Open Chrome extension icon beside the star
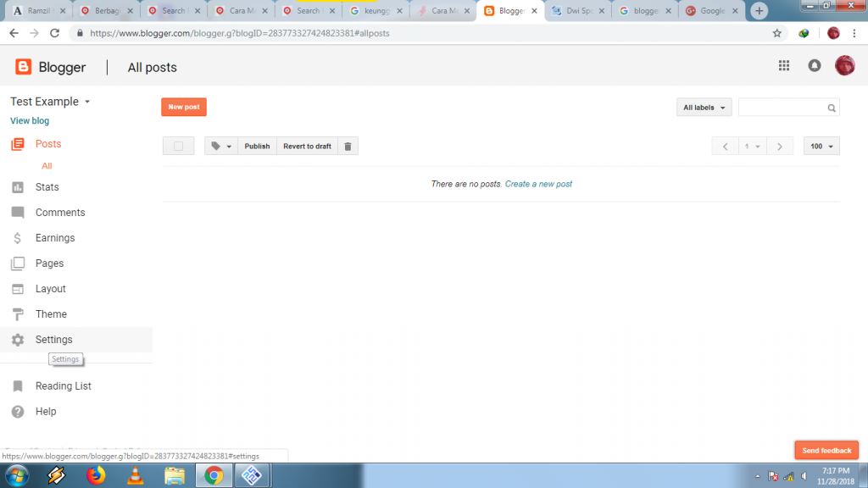Image resolution: width=868 pixels, height=488 pixels. pos(804,33)
